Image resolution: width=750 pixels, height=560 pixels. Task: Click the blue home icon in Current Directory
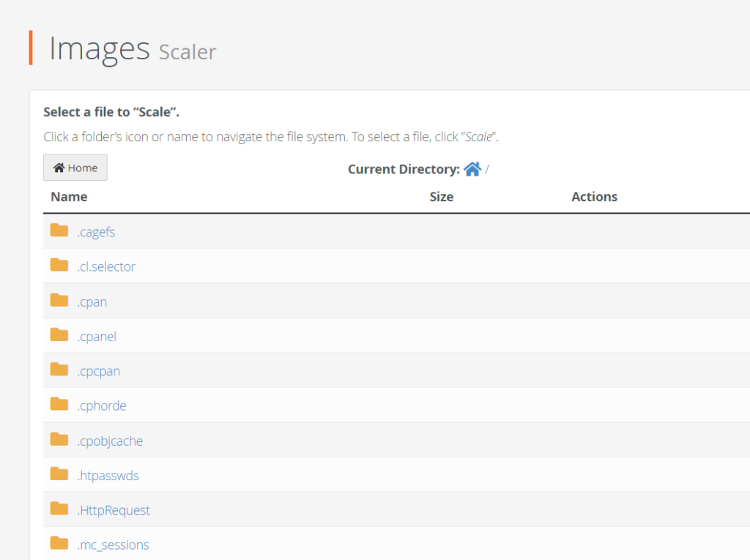pos(474,168)
